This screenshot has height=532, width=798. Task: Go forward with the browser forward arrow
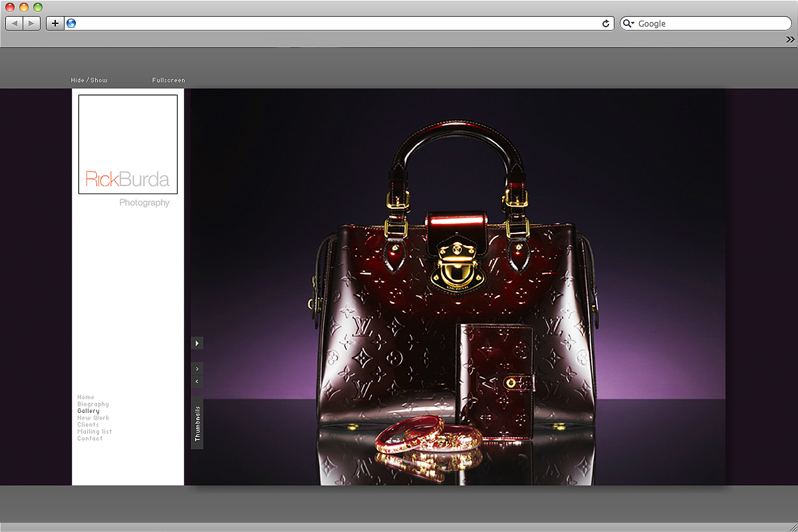pos(32,23)
